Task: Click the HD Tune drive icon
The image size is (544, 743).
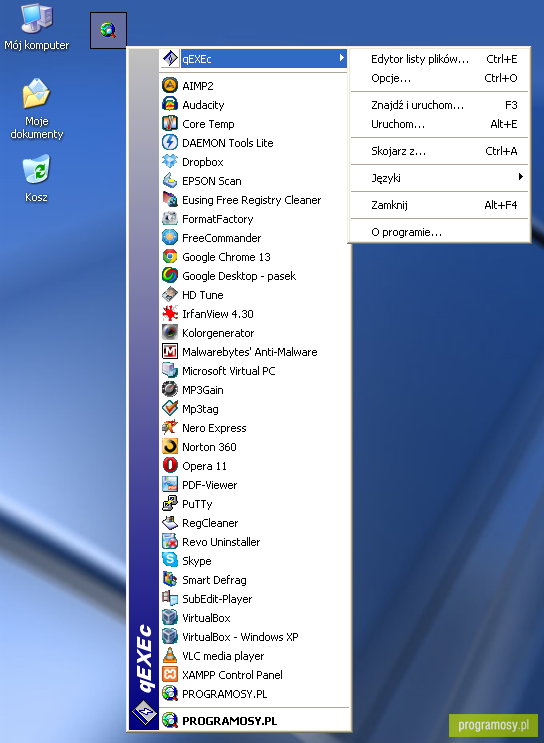Action: pos(170,295)
